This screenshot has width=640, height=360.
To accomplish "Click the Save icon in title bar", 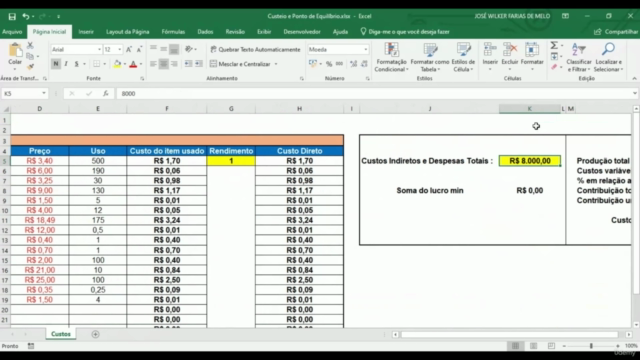I will pyautogui.click(x=12, y=16).
